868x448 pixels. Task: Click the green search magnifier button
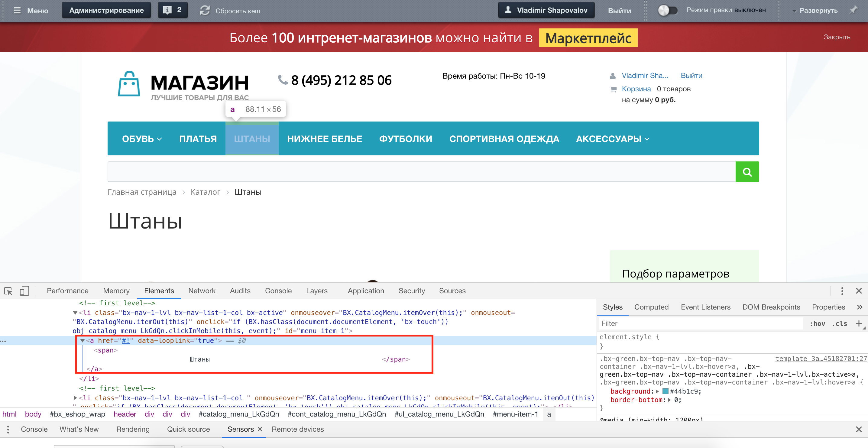pos(747,172)
